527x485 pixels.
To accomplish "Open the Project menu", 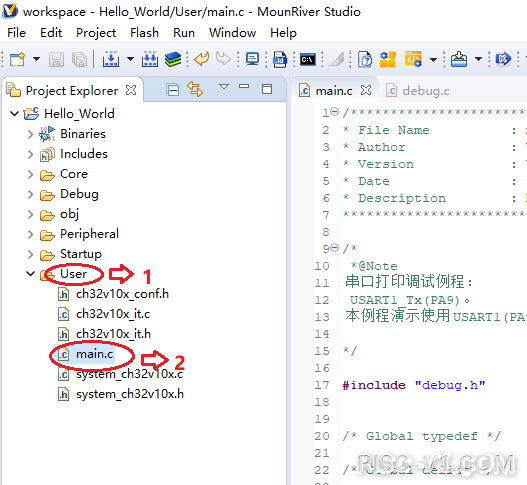I will point(96,33).
